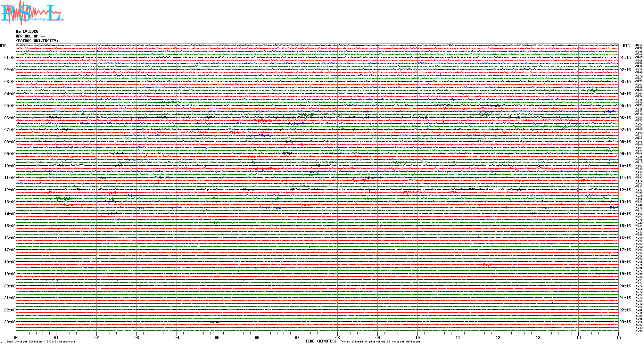This screenshot has width=644, height=346.
Task: Click the Traces clipped footer note
Action: (x=380, y=342)
